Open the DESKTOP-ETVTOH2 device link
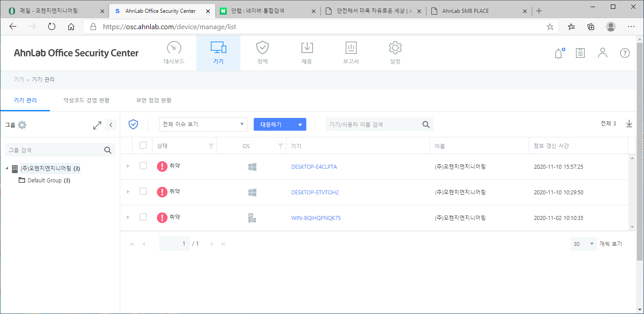The width and height of the screenshot is (644, 314). click(315, 193)
